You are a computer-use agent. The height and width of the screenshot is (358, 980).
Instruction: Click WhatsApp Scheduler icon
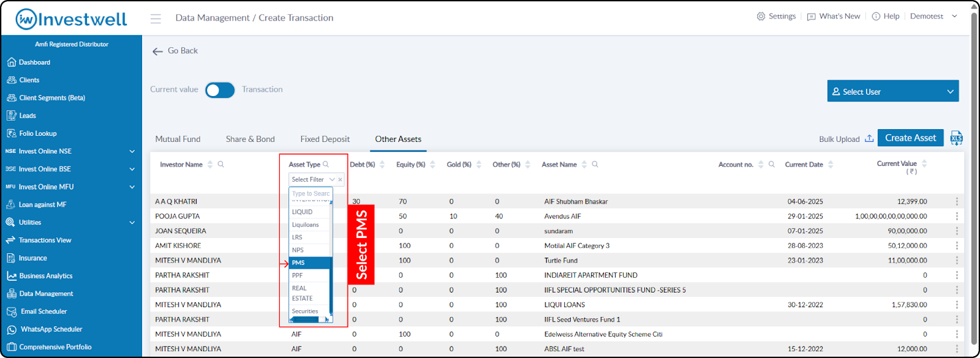click(x=11, y=329)
